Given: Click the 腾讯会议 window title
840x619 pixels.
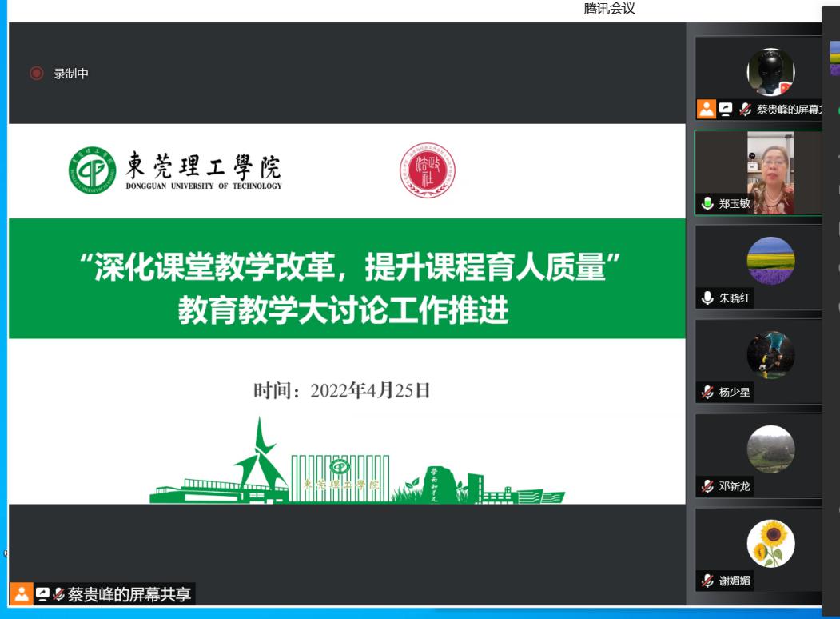Looking at the screenshot, I should (x=610, y=9).
